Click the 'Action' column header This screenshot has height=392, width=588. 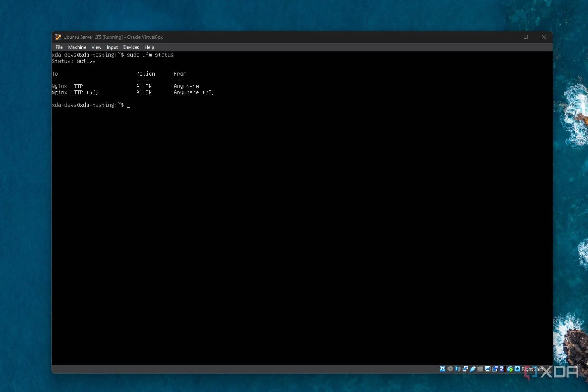pos(146,74)
